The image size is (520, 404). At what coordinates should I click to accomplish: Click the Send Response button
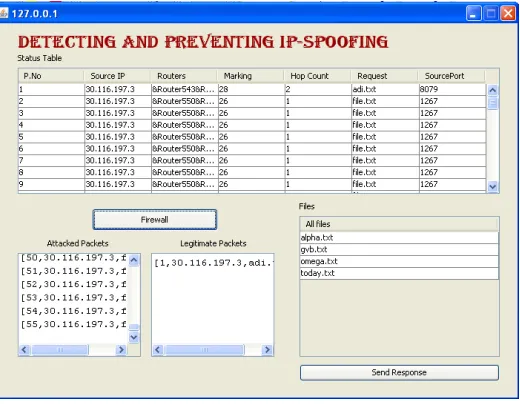click(399, 372)
